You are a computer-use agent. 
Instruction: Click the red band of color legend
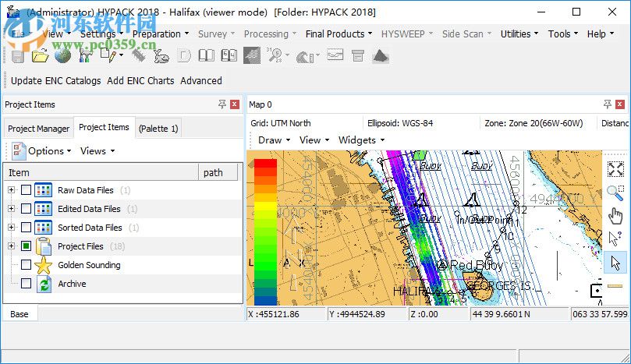tap(265, 163)
